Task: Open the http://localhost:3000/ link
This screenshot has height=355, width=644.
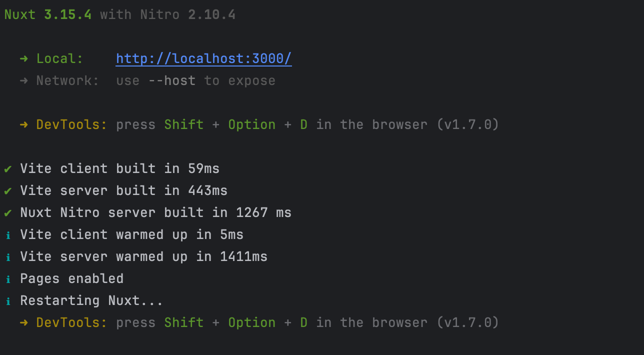Action: click(x=203, y=59)
